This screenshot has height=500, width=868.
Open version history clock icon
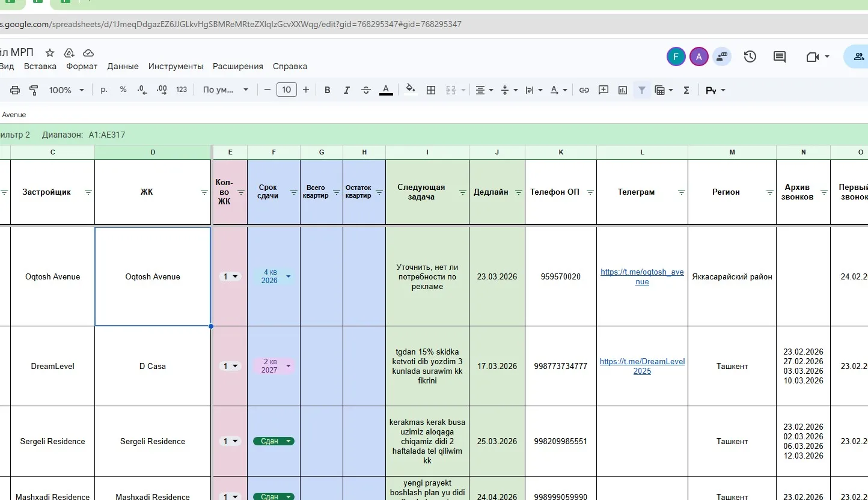tap(750, 57)
